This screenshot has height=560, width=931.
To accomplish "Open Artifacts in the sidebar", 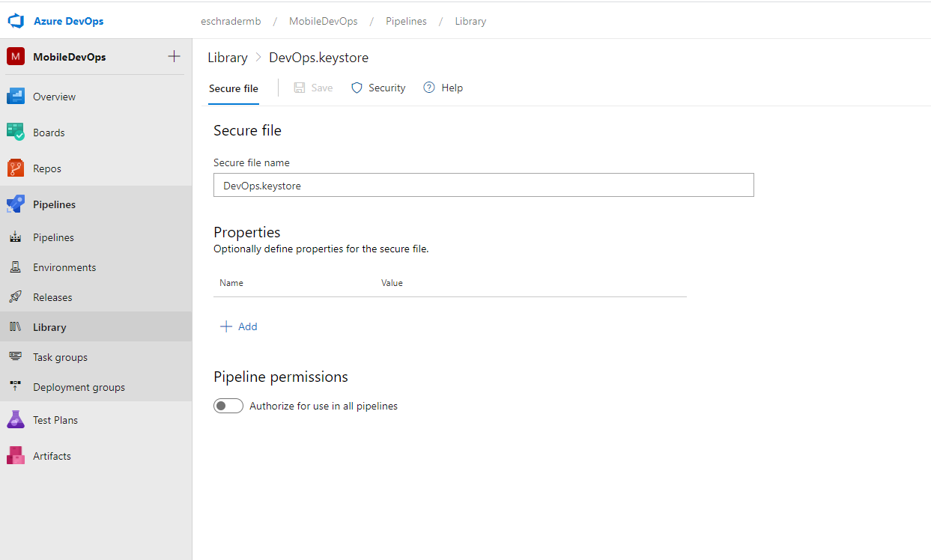I will tap(96, 456).
